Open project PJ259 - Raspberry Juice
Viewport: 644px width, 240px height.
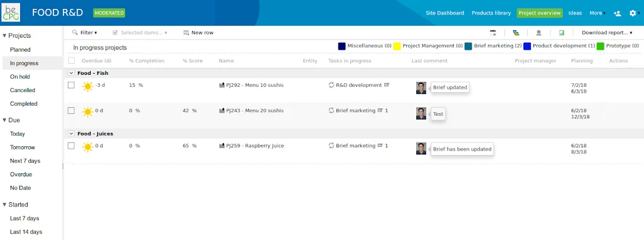click(x=255, y=146)
